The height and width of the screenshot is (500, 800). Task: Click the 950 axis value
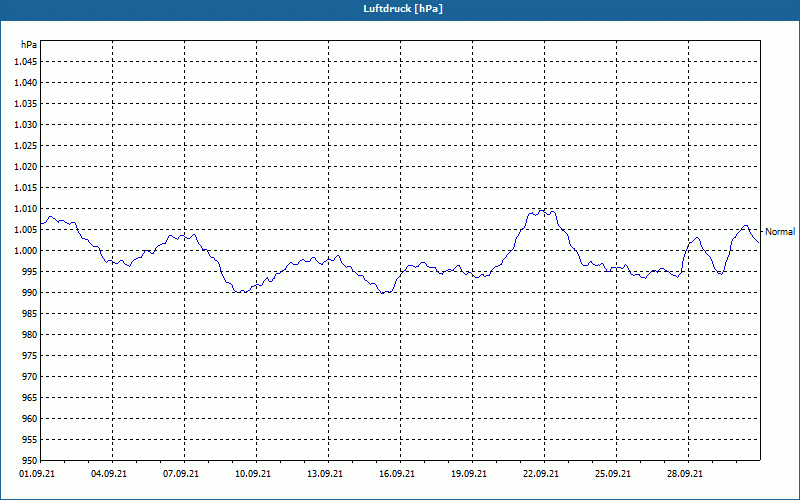[30, 460]
